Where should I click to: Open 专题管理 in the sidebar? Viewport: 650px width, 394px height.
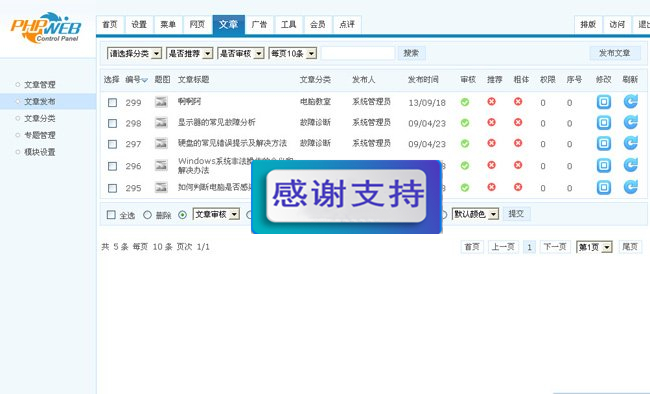[x=39, y=135]
